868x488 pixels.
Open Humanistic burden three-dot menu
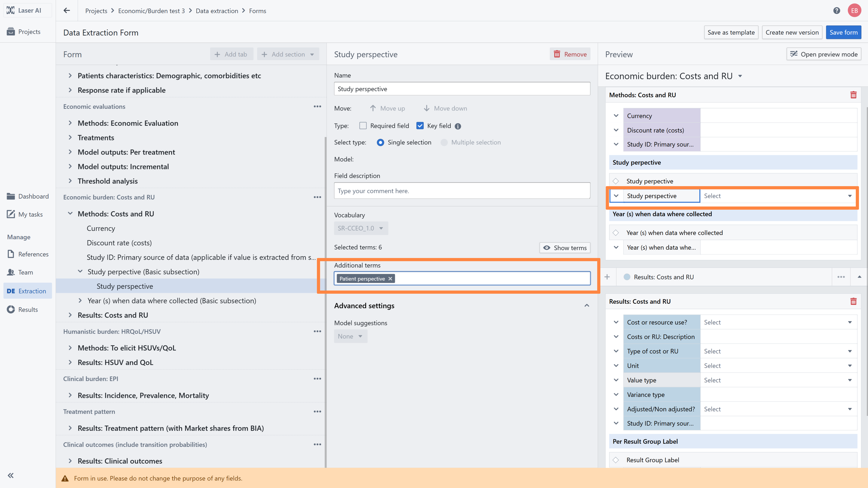tap(317, 331)
